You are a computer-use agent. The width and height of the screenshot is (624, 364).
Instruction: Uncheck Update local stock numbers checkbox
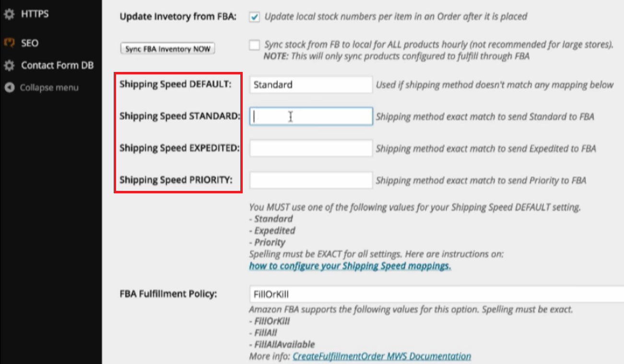pos(254,17)
